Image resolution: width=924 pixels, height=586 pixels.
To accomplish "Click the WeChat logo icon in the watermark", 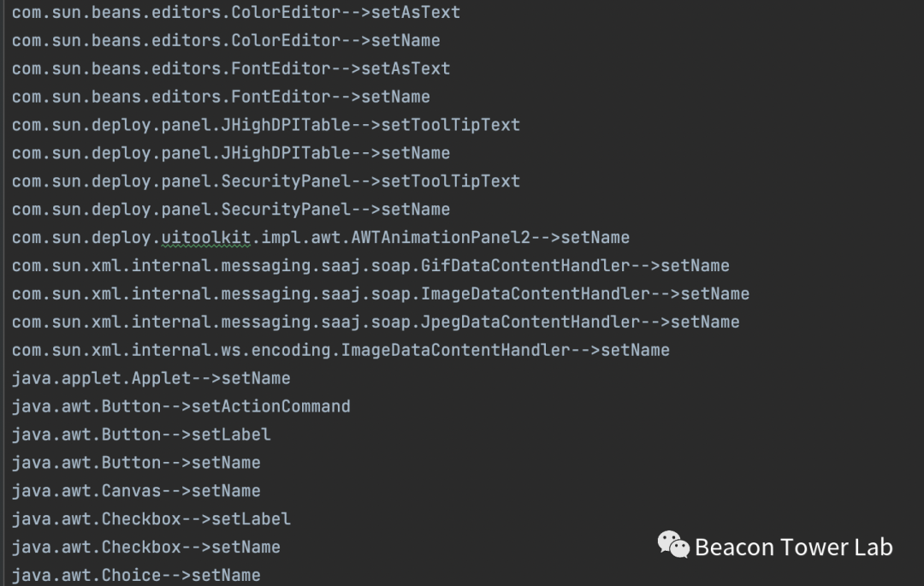I will tap(672, 545).
